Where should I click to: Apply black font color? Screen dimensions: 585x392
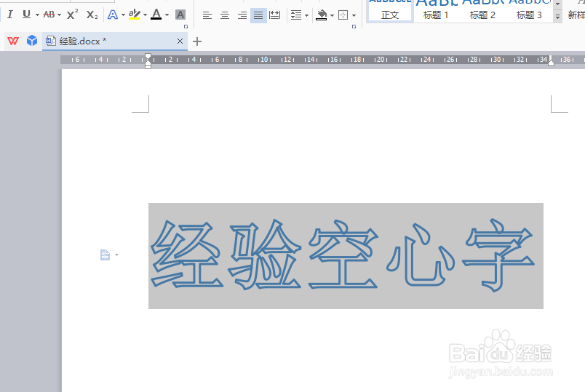[156, 15]
